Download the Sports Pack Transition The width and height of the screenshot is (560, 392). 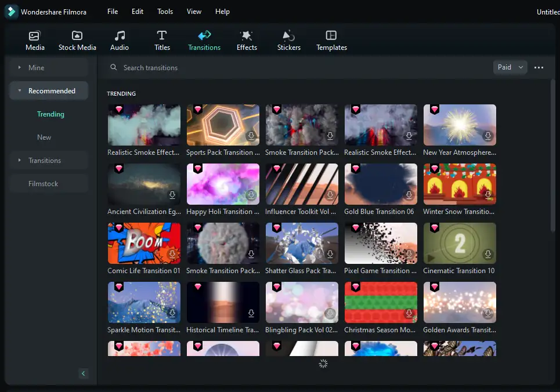click(x=251, y=136)
